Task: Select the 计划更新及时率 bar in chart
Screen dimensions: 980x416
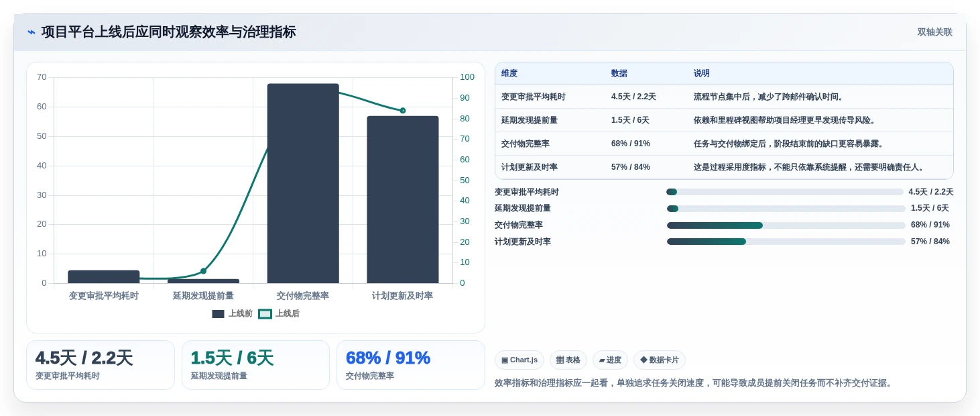Action: pyautogui.click(x=403, y=199)
